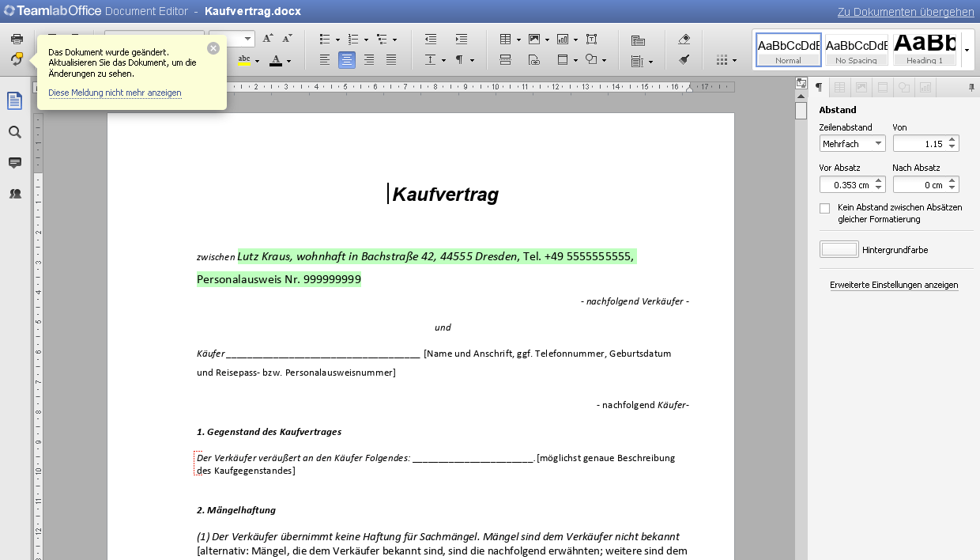Open the numbered list dropdown
Image resolution: width=980 pixels, height=560 pixels.
click(366, 40)
